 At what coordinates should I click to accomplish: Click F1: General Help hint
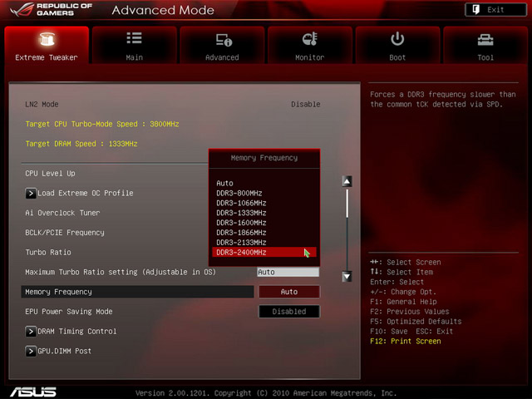(x=403, y=302)
